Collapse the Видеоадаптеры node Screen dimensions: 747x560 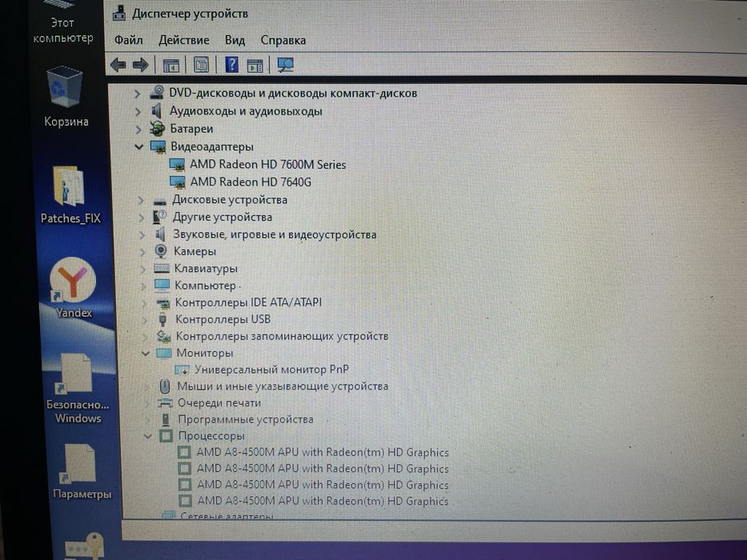[139, 146]
